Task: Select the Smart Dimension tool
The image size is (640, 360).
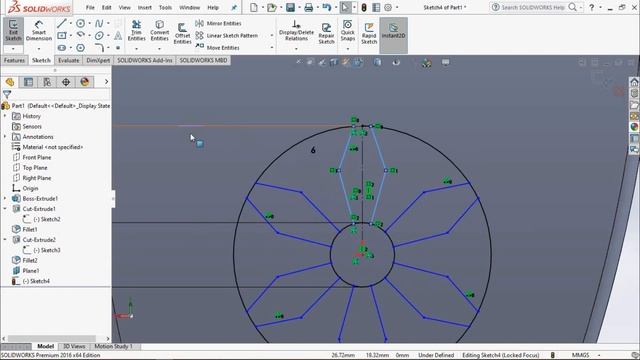Action: pos(39,30)
